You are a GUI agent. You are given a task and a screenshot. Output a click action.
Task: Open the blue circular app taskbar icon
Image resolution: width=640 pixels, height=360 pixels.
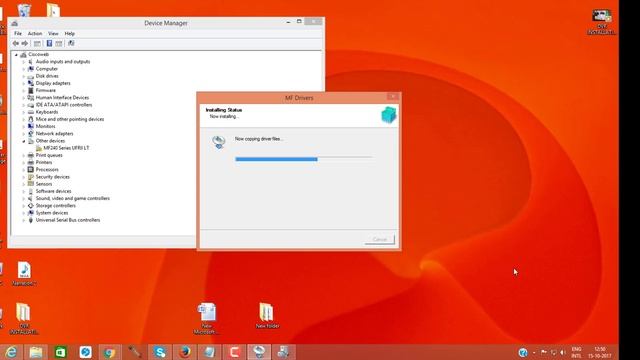pyautogui.click(x=85, y=352)
